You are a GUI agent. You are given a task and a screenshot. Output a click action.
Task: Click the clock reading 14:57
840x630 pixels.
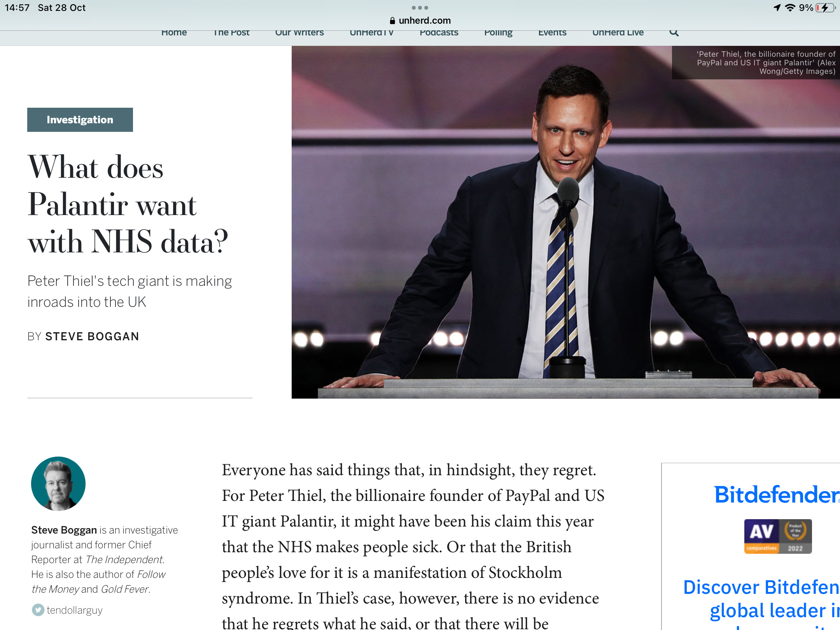[17, 8]
